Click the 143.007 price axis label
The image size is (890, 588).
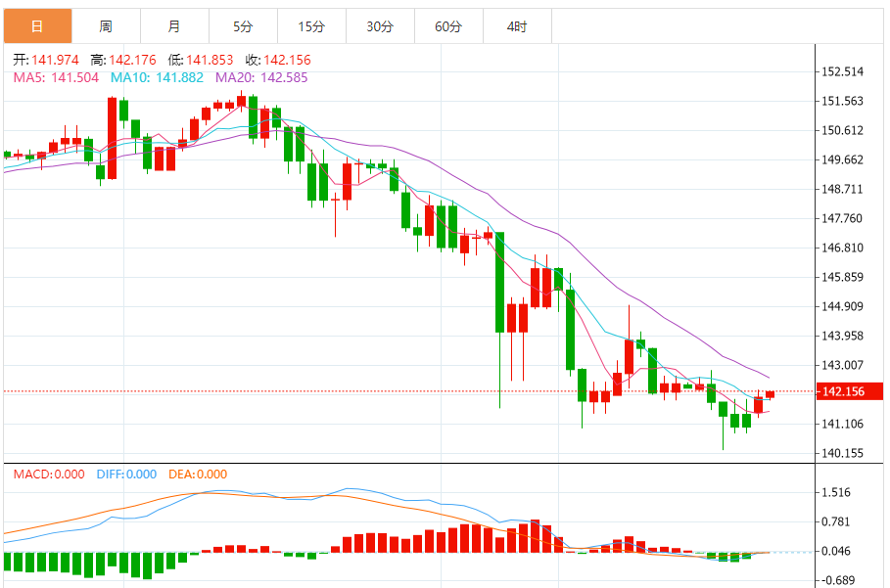pos(842,365)
